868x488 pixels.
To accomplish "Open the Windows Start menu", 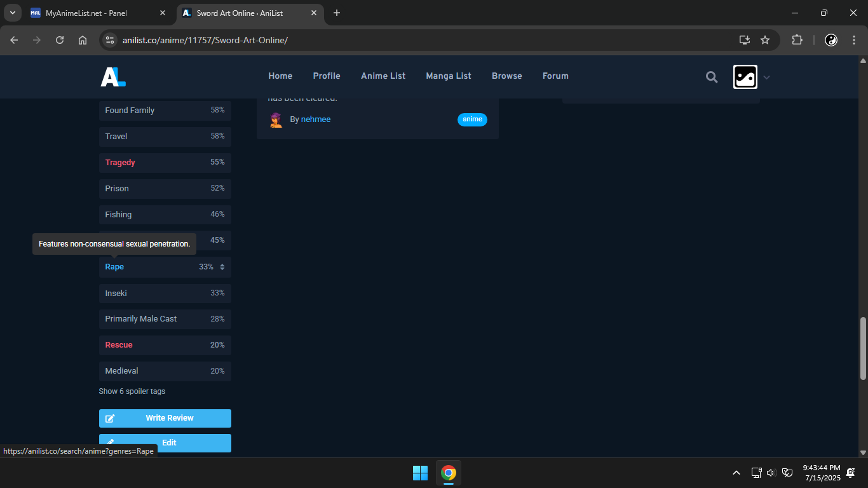I will (420, 473).
